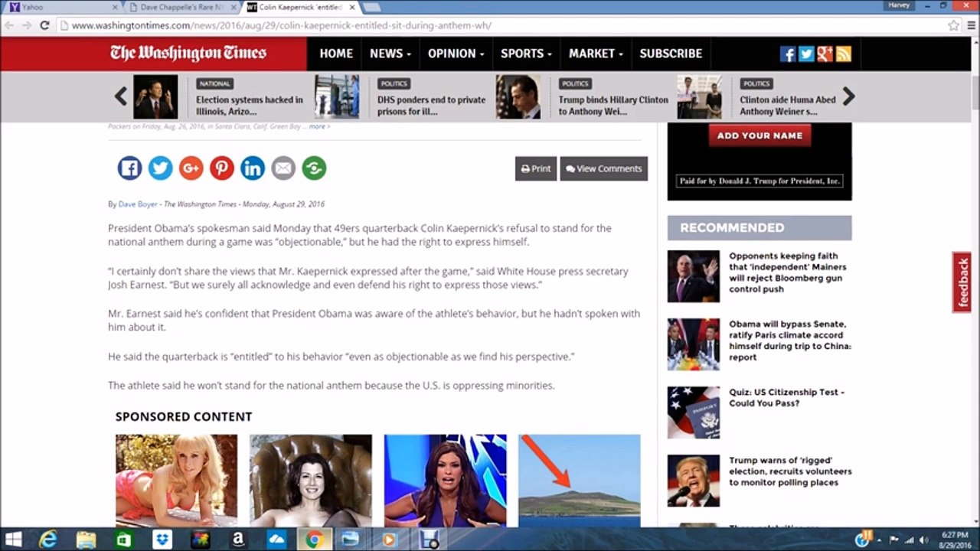Go to the HOME section
This screenshot has width=980, height=551.
(336, 54)
